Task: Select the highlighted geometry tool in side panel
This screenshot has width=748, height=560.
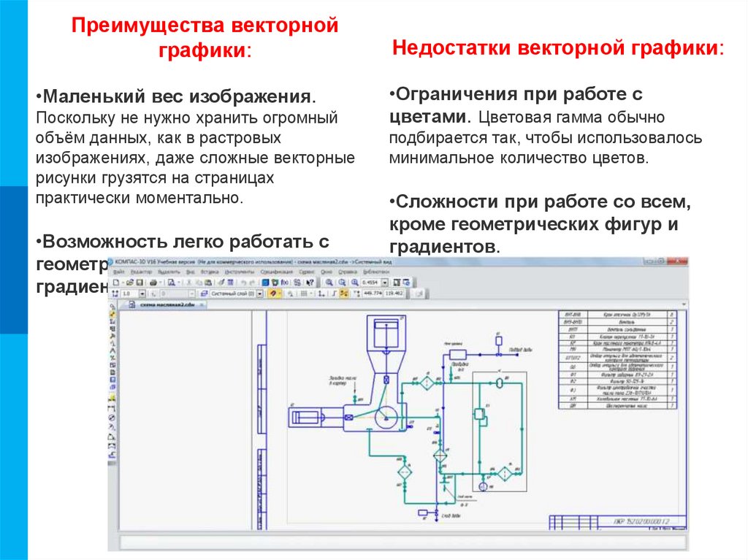Action: coord(112,314)
